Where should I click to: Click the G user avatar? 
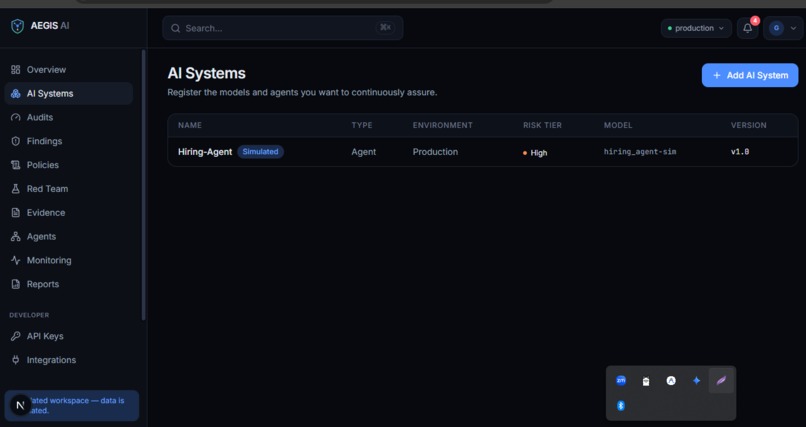tap(776, 28)
